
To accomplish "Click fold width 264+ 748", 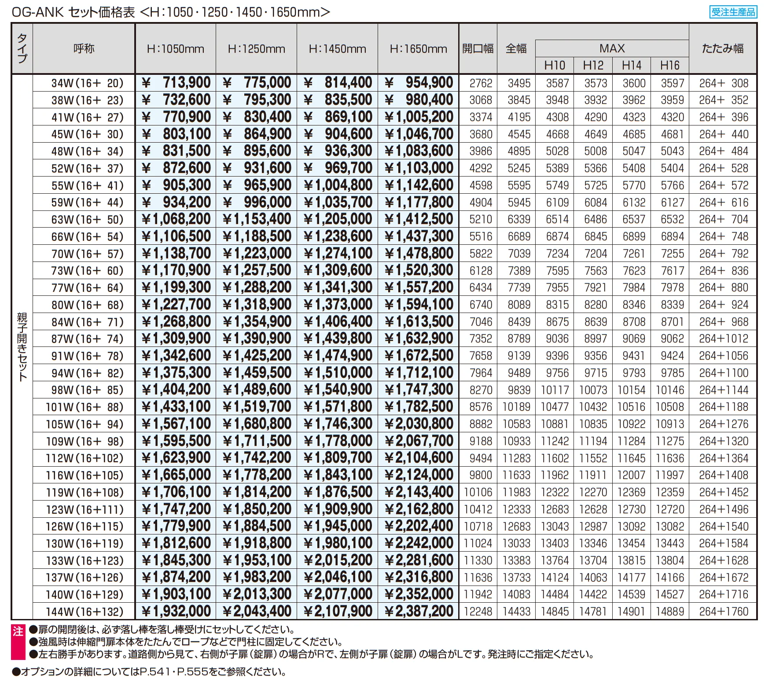I will tap(724, 236).
